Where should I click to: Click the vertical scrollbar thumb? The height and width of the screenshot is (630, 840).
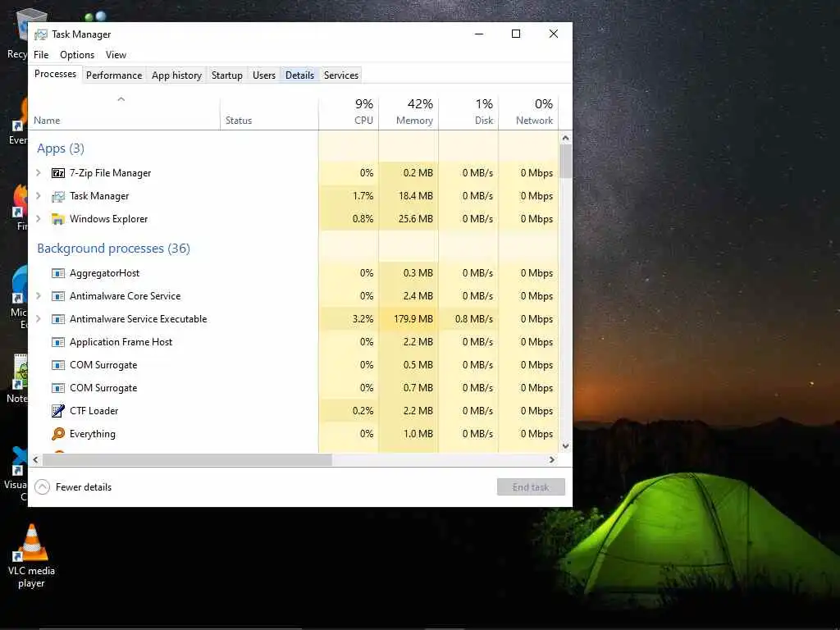click(565, 162)
